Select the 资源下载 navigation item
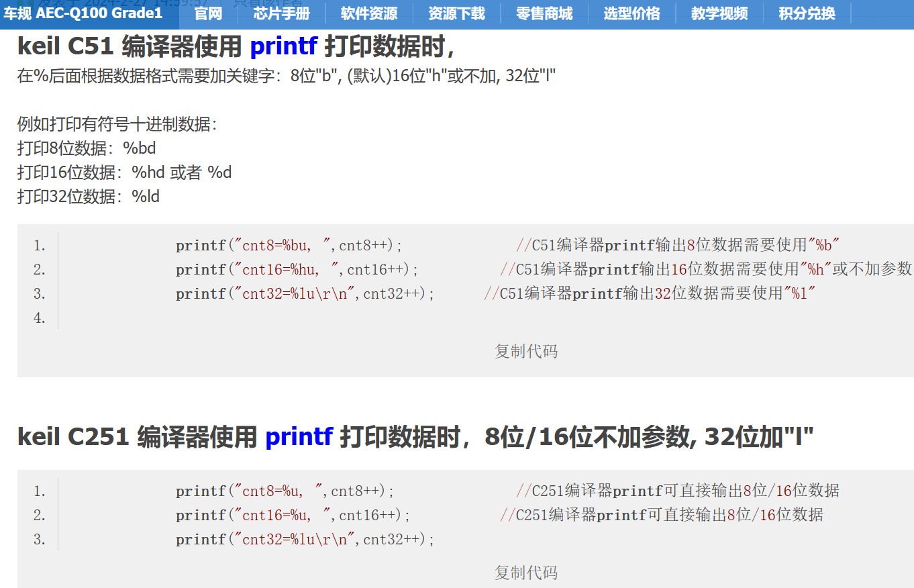Screen dimensions: 914x588 tap(456, 13)
